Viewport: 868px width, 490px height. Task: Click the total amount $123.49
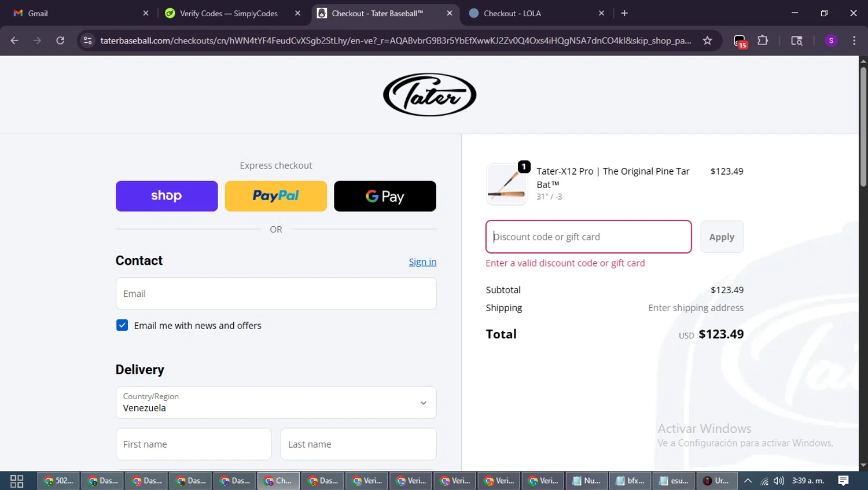point(721,334)
